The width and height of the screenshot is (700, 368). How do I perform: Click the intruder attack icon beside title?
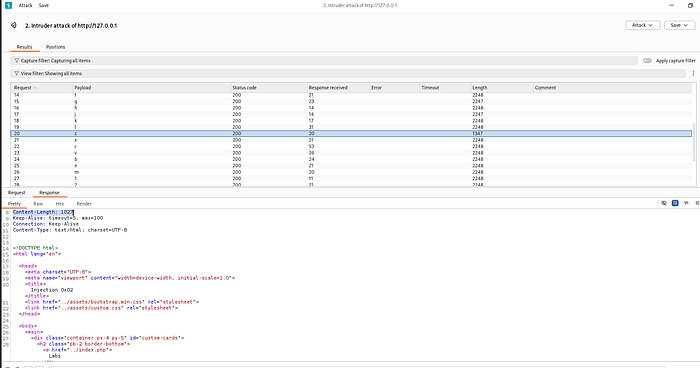[x=14, y=25]
